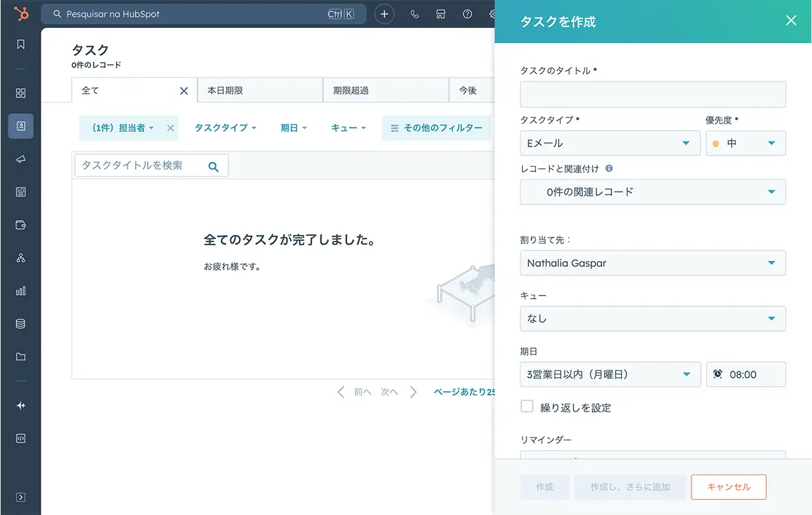Viewport: 812px width, 515px height.
Task: Open the help question mark icon
Action: tap(468, 14)
